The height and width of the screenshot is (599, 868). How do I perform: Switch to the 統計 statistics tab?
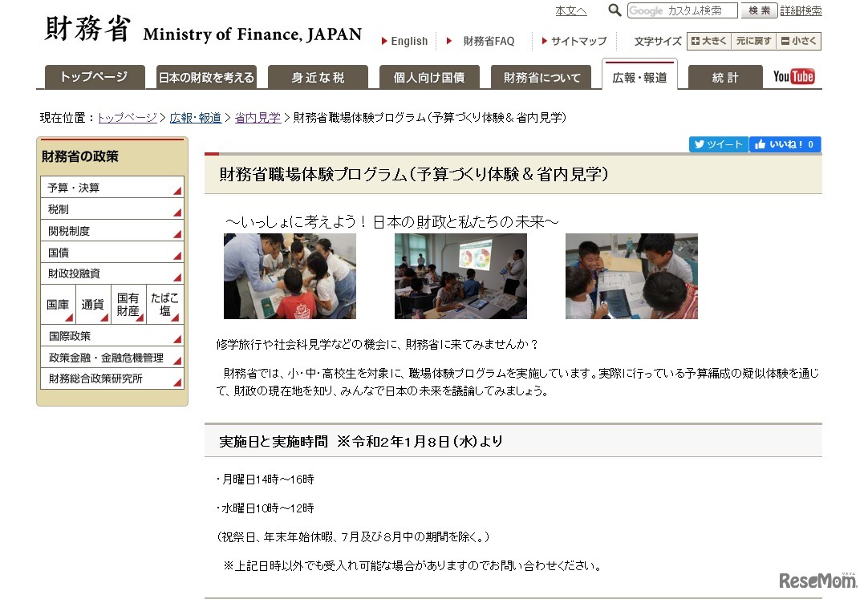724,76
